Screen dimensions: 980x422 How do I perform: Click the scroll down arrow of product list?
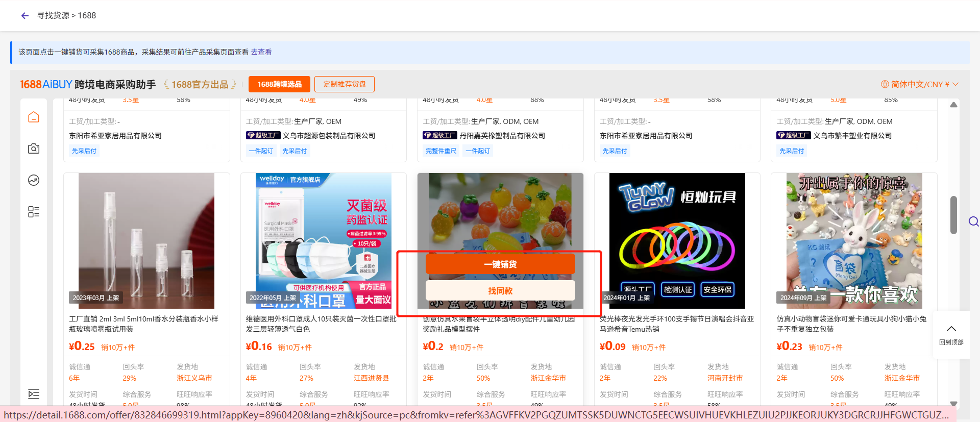(953, 404)
